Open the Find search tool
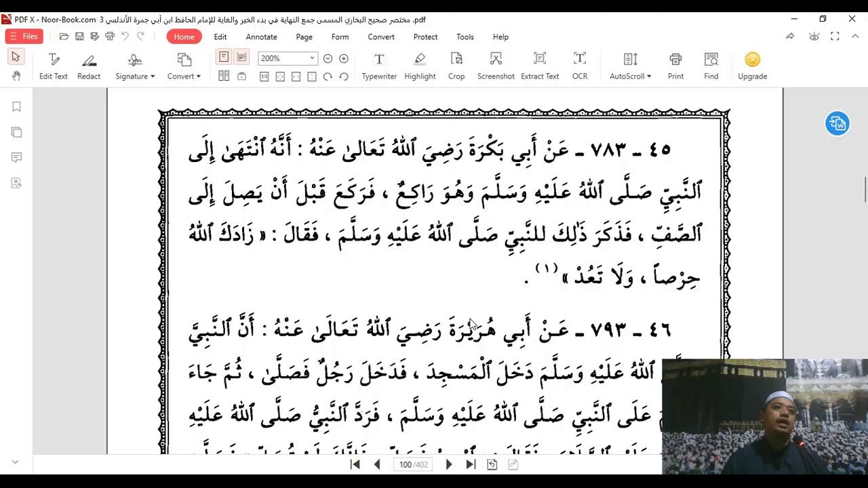Image resolution: width=868 pixels, height=488 pixels. point(711,66)
